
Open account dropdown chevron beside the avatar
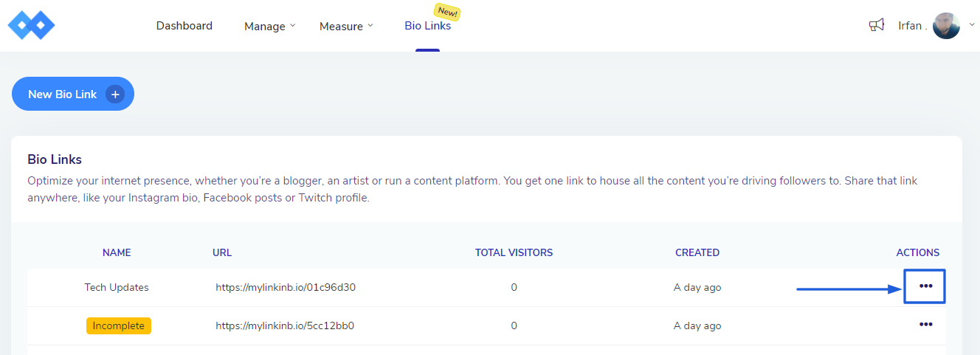[972, 25]
